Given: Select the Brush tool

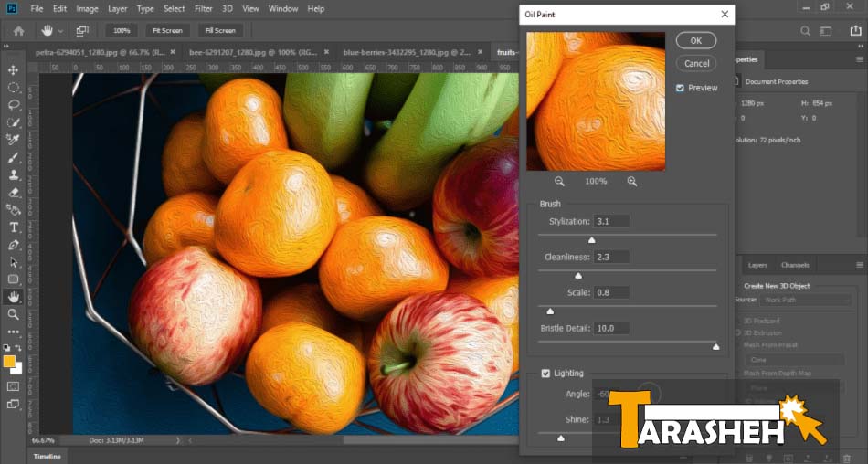Looking at the screenshot, I should [14, 158].
